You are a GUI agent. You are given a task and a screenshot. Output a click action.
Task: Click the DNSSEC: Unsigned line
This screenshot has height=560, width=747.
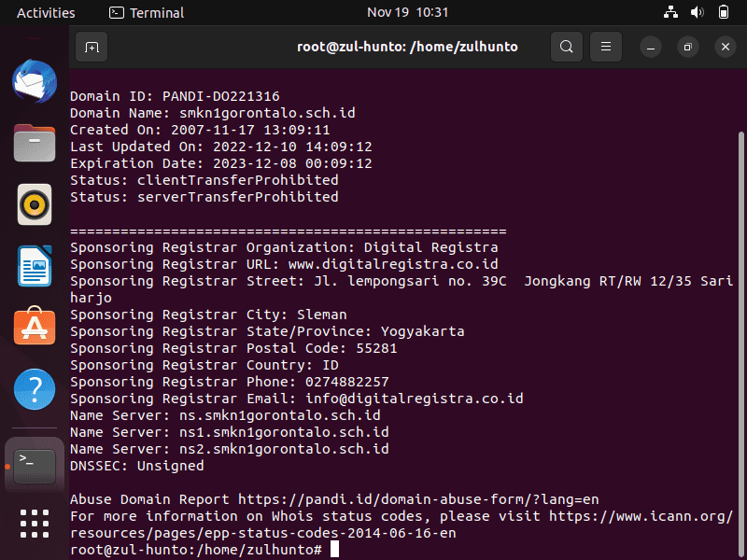[x=137, y=466]
